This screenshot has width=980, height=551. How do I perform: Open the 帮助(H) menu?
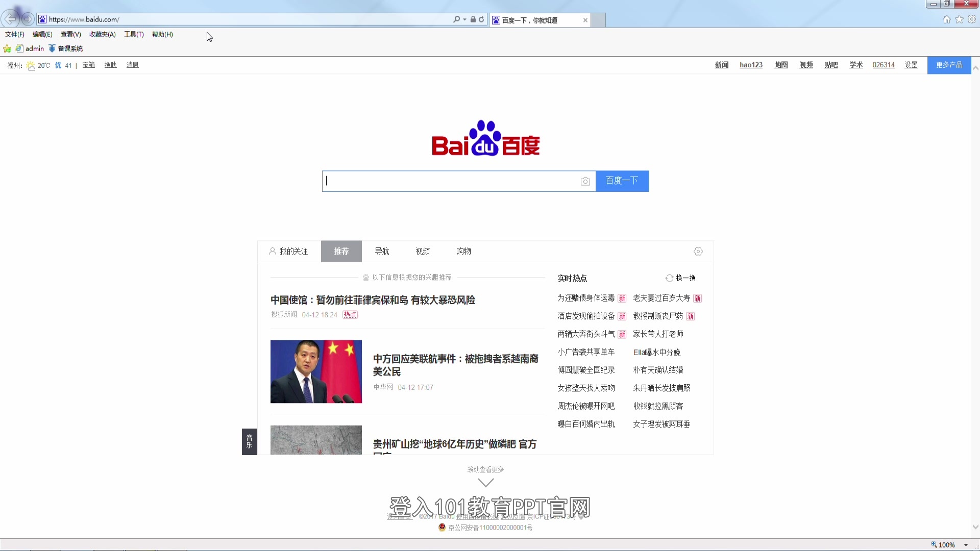162,35
